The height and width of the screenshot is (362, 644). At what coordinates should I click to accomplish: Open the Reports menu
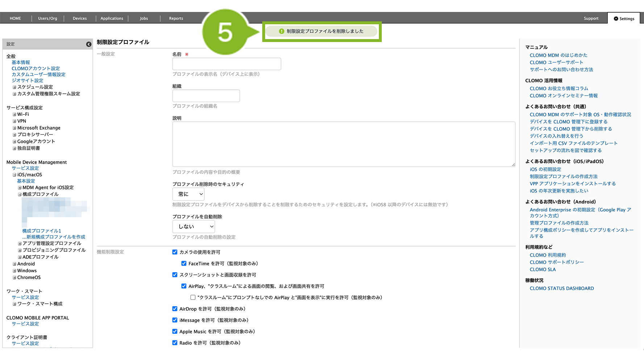click(x=176, y=18)
